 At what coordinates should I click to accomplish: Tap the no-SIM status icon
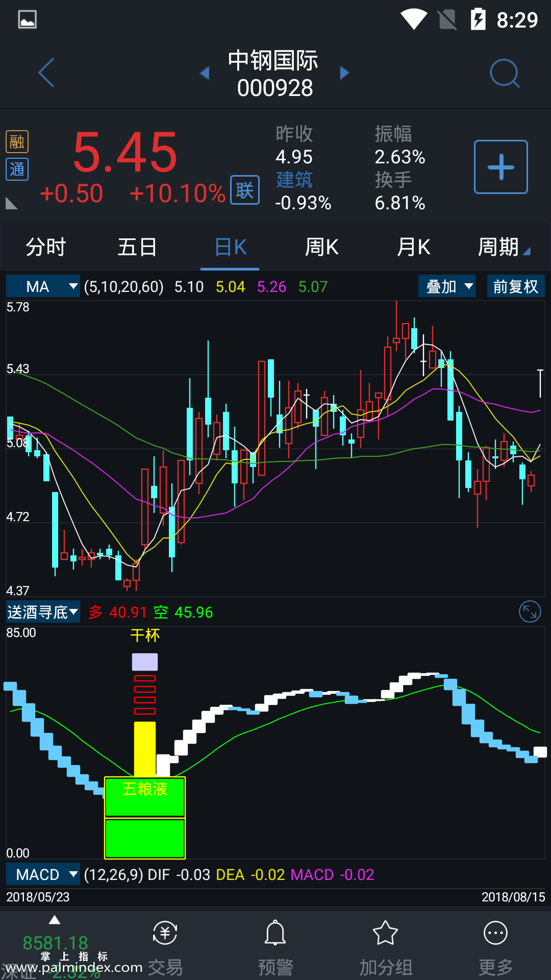coord(447,19)
